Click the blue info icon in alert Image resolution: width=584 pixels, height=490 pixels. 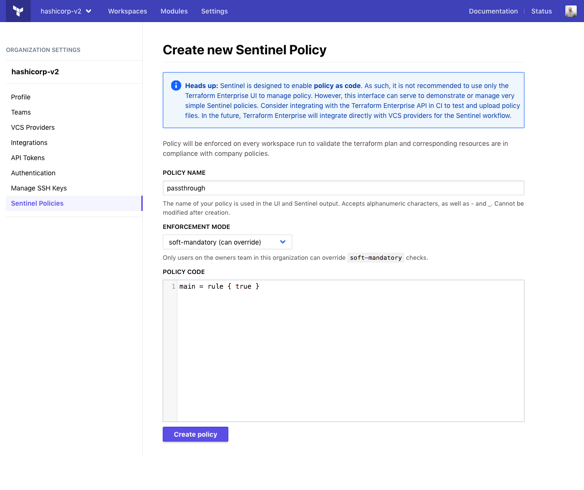(x=176, y=86)
